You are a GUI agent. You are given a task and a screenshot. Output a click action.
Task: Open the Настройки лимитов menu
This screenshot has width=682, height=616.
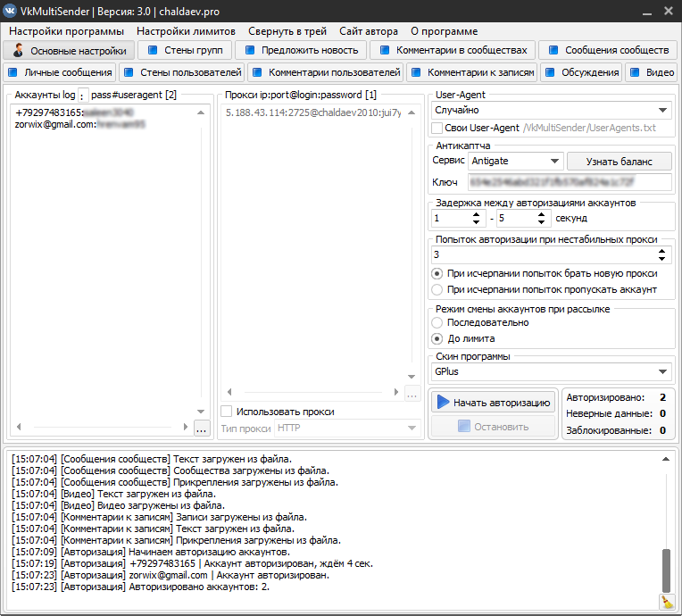click(x=187, y=31)
